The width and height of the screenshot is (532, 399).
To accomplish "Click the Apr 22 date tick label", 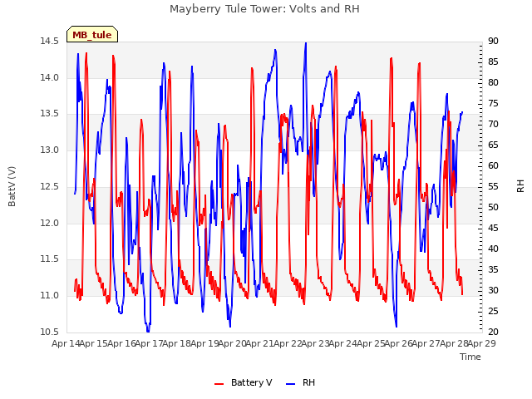I will (x=288, y=343).
